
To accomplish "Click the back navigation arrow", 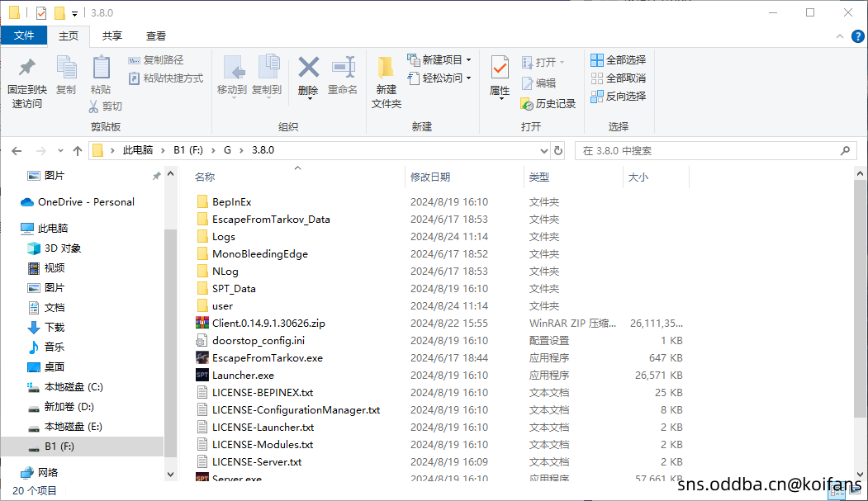I will point(17,151).
